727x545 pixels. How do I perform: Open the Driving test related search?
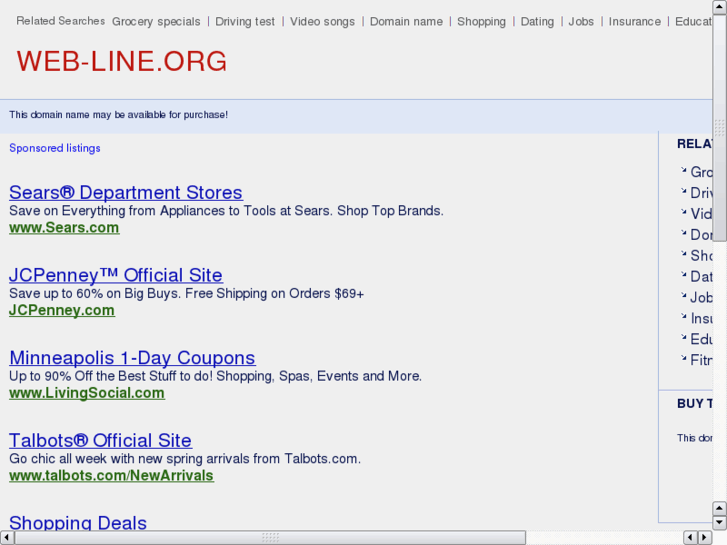pyautogui.click(x=245, y=22)
